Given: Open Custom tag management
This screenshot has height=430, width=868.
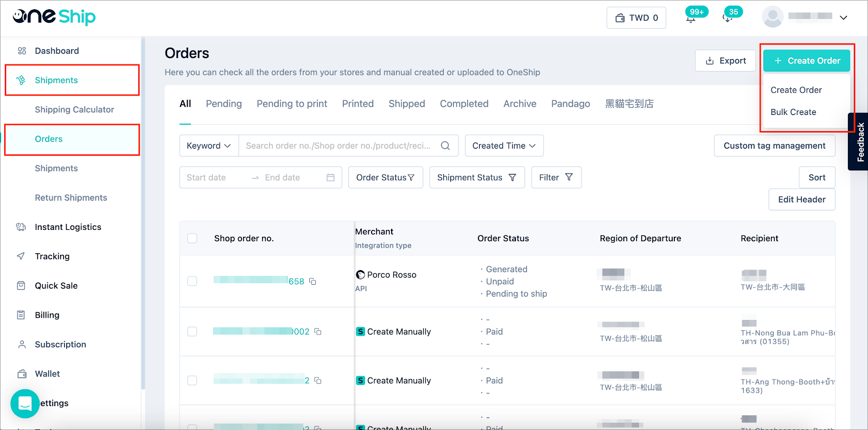Looking at the screenshot, I should coord(774,146).
